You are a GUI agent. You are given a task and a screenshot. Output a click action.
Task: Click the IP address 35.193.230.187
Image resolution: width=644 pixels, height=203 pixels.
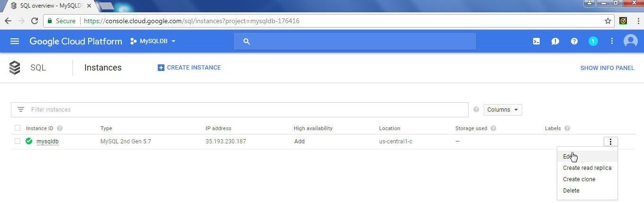pyautogui.click(x=226, y=141)
